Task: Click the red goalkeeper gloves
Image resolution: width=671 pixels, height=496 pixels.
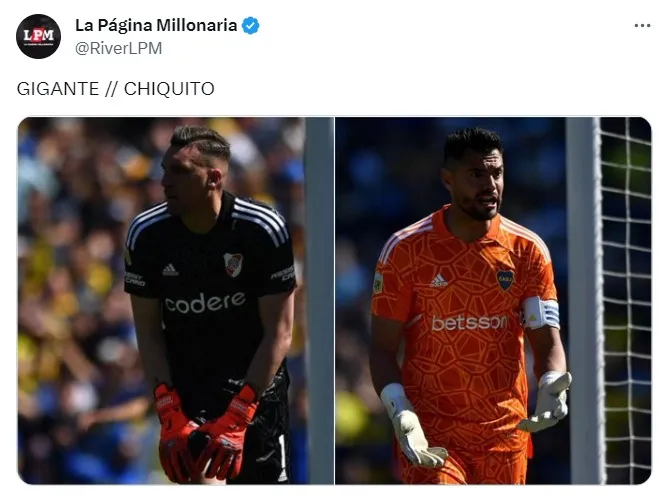Action: [203, 432]
